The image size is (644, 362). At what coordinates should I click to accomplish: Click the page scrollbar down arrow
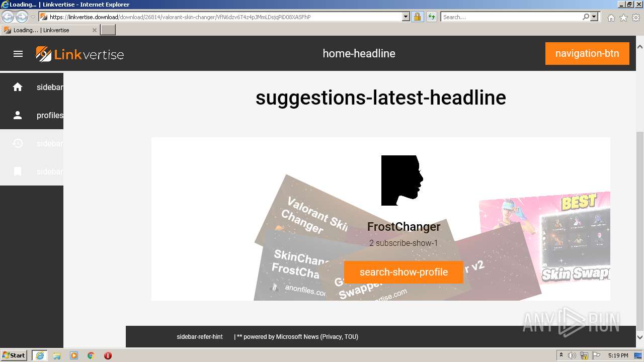(640, 337)
